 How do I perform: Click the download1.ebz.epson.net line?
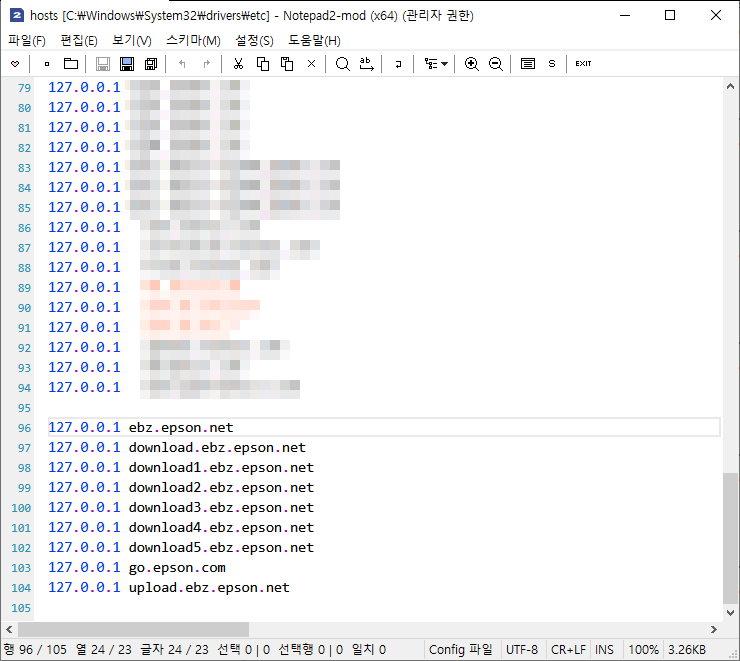181,468
